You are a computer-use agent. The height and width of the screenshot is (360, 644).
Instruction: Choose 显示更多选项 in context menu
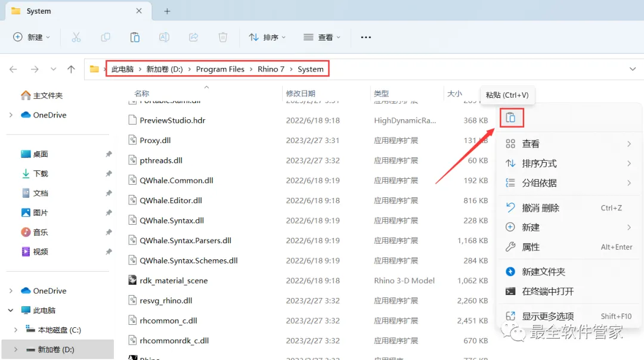tap(568, 316)
